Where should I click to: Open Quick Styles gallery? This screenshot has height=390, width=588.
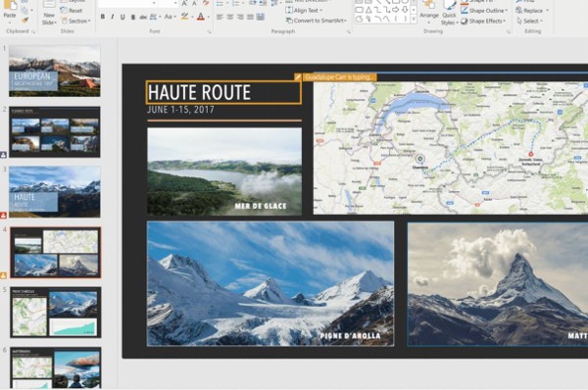(449, 13)
